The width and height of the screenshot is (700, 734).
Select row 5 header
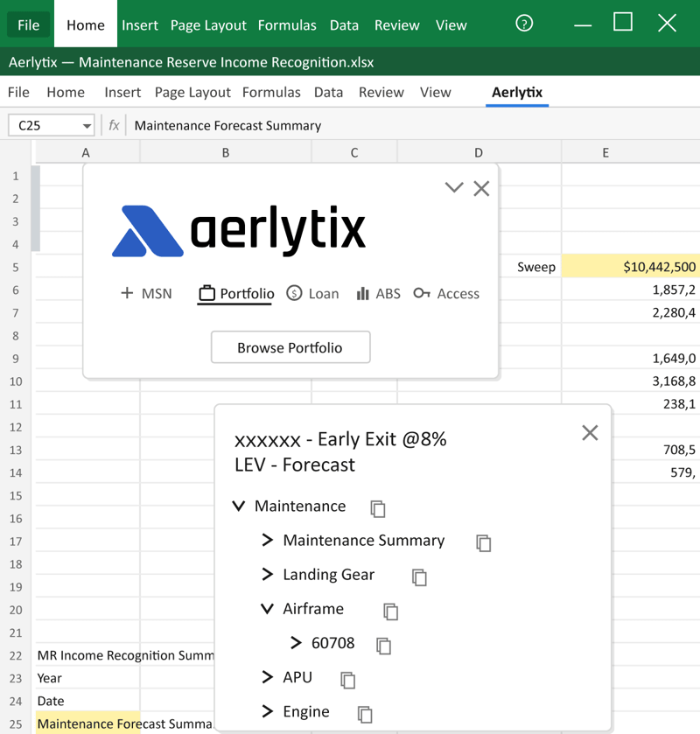(16, 268)
